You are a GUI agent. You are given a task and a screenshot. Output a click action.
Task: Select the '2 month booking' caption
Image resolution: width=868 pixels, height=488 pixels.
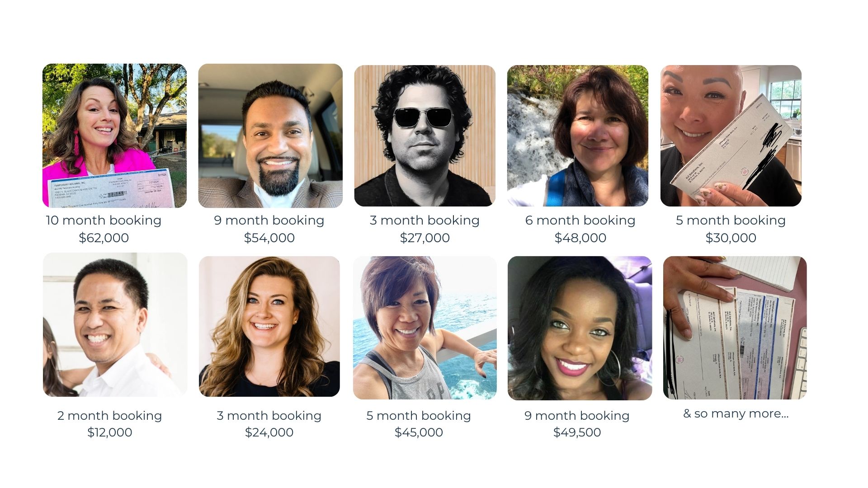(110, 416)
